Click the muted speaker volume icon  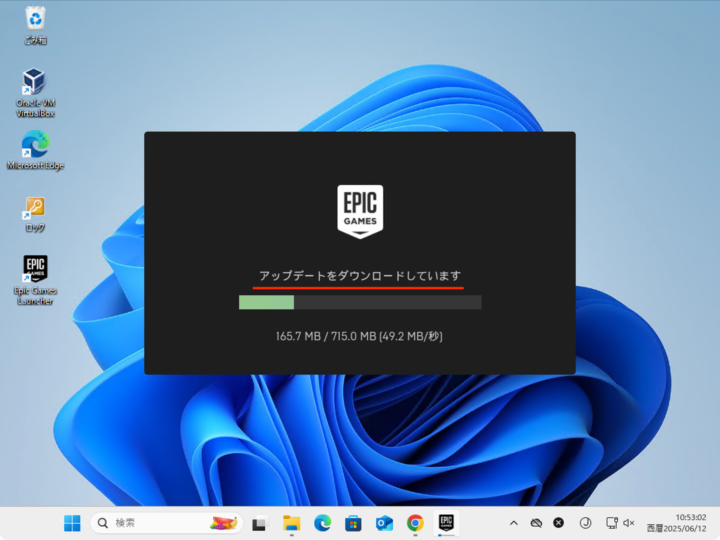pos(629,523)
